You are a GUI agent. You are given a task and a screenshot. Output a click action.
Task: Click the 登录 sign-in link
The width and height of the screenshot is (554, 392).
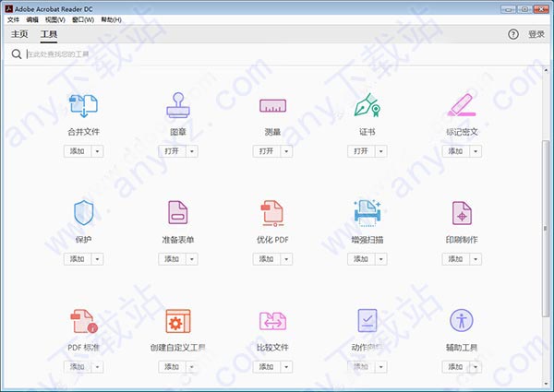coord(536,34)
